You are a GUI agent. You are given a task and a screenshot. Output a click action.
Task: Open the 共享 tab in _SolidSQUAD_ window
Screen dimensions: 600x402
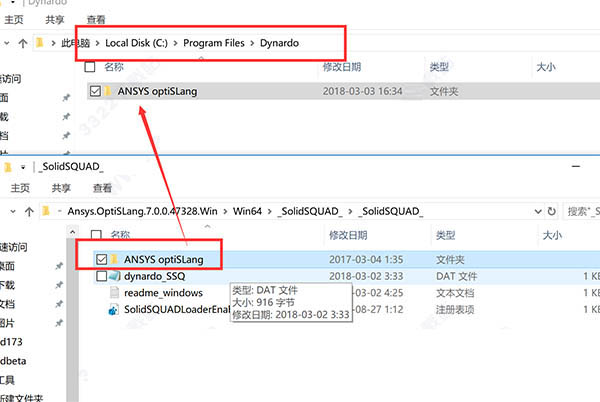(61, 188)
